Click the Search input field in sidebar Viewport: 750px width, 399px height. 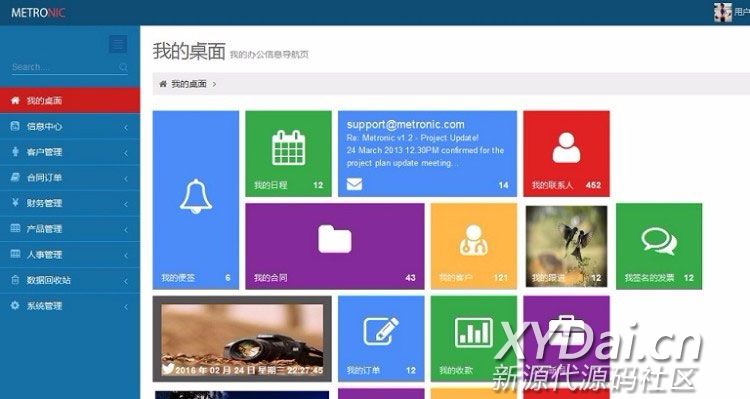pos(70,67)
